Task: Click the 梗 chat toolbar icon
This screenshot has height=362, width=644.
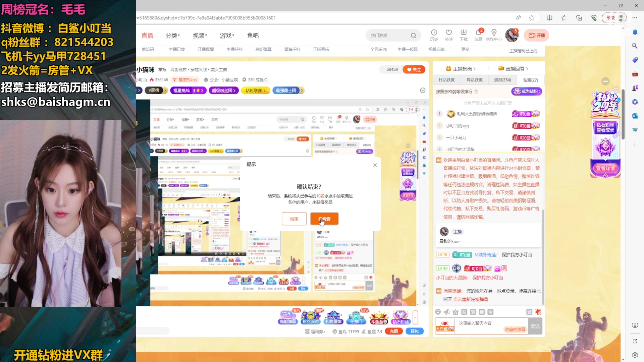Action: coord(482,312)
